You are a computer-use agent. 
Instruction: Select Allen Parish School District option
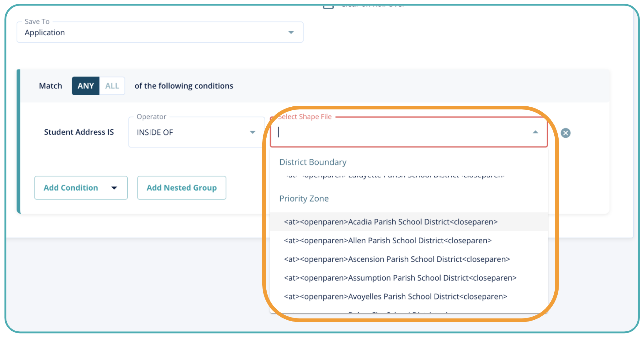pyautogui.click(x=388, y=241)
